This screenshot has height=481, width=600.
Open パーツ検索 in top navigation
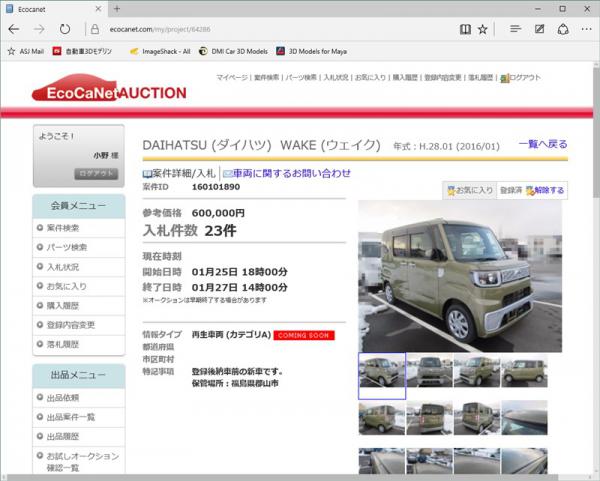[x=301, y=78]
